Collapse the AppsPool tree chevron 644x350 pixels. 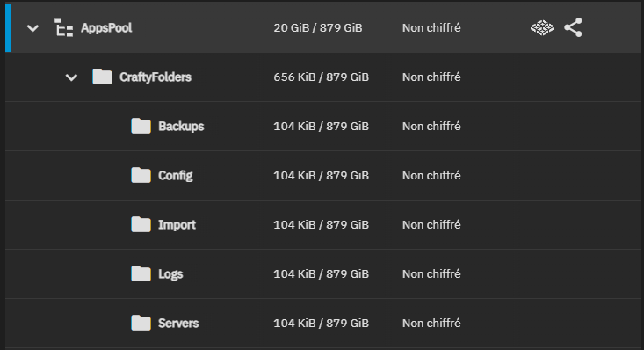pos(33,28)
